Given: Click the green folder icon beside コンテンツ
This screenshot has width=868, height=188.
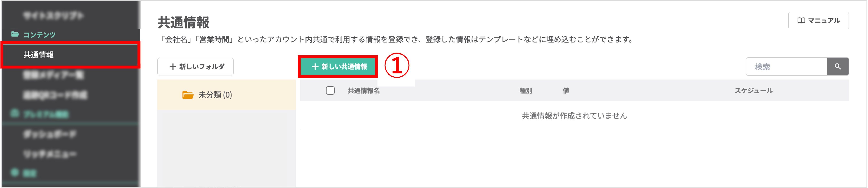Looking at the screenshot, I should [15, 34].
